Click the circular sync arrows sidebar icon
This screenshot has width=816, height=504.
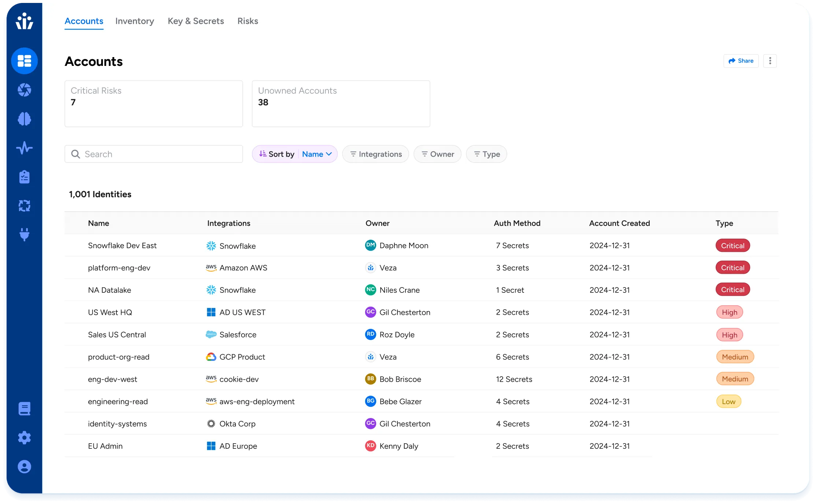click(x=24, y=206)
